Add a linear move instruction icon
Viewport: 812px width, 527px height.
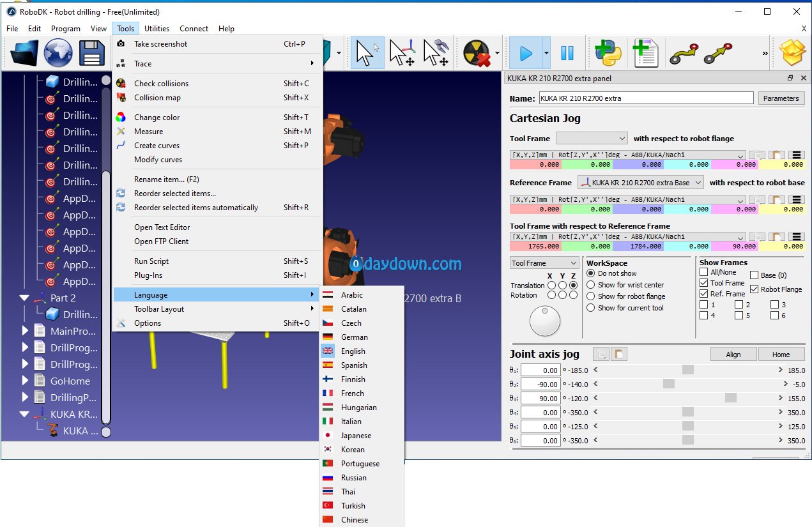point(717,53)
